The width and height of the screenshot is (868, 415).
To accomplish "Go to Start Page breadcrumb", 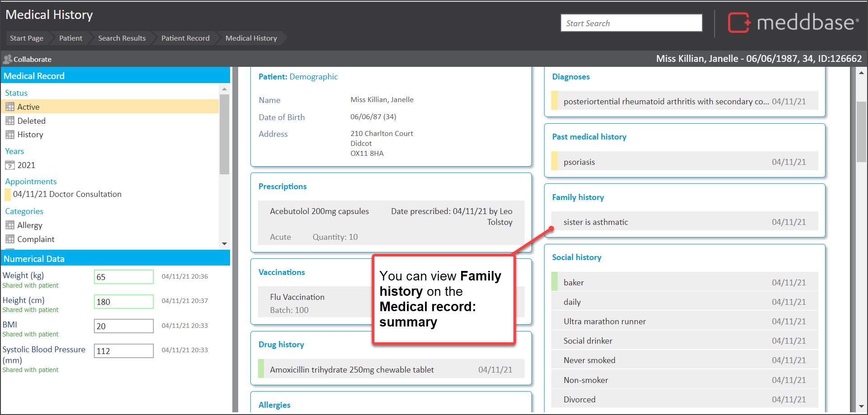I will [x=27, y=38].
